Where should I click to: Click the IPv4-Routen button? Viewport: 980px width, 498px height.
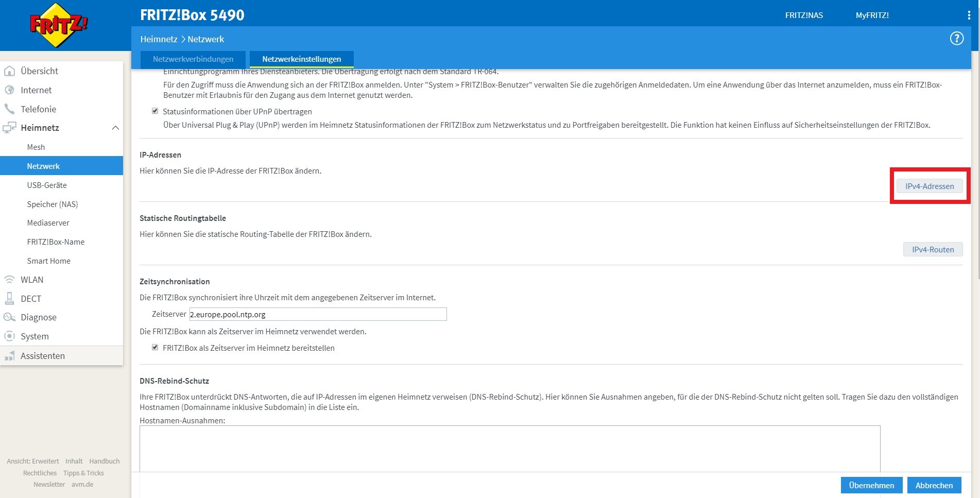click(x=933, y=249)
